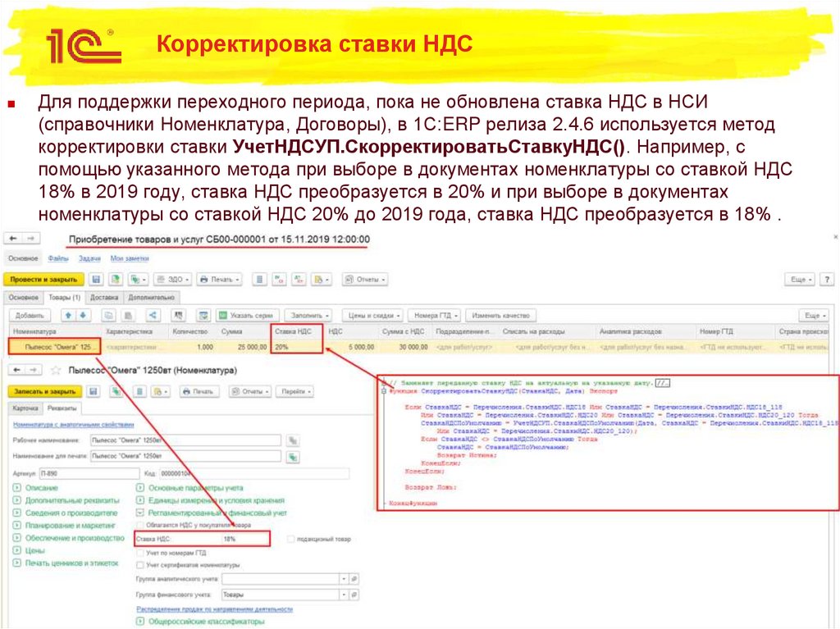Select the Пылесос "Омега" row's nomenclature cell
Screen dimensions: 840x629
[55, 347]
